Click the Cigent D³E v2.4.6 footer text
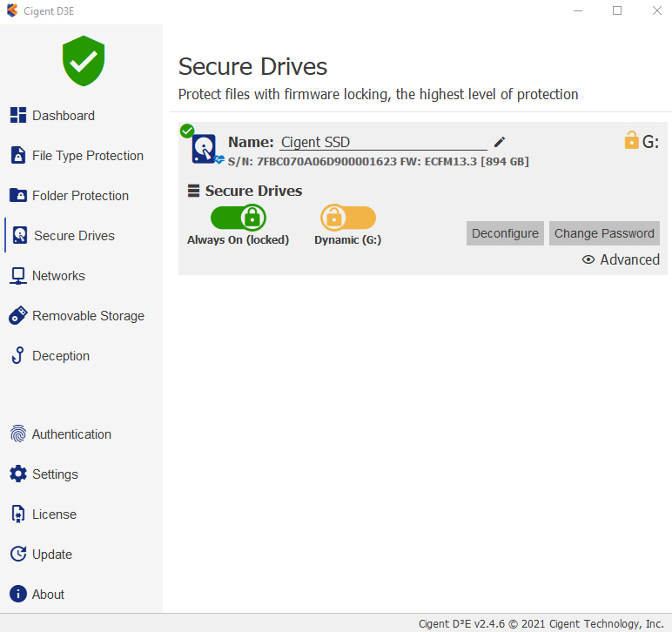672x632 pixels. point(541,624)
